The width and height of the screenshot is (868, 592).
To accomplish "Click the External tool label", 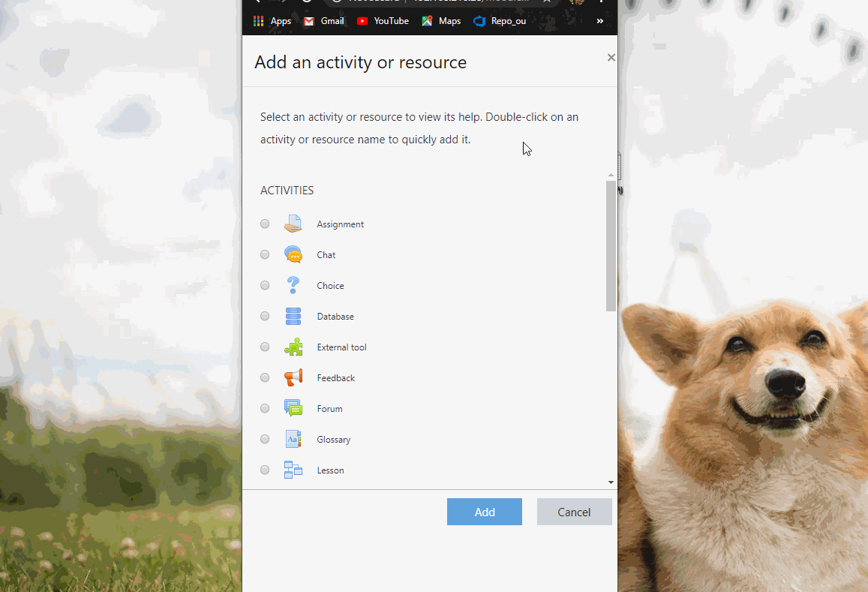I will 341,347.
